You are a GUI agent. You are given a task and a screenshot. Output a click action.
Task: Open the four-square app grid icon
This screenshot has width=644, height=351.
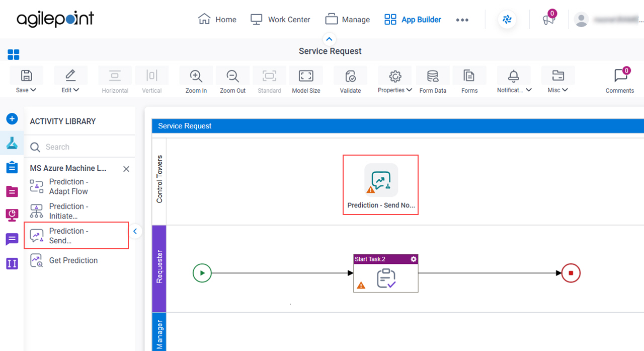14,54
